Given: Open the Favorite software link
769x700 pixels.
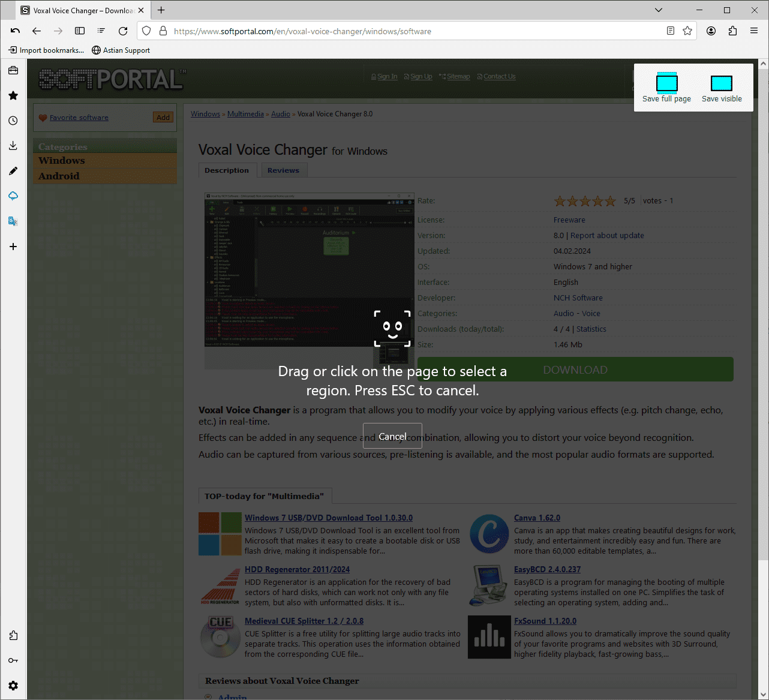Looking at the screenshot, I should pyautogui.click(x=79, y=118).
